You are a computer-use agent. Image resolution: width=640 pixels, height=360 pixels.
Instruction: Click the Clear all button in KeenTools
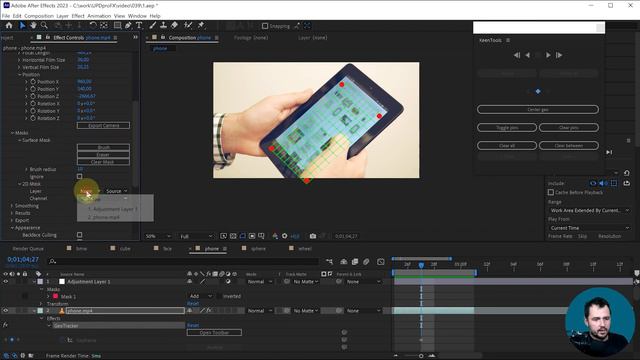click(x=507, y=145)
